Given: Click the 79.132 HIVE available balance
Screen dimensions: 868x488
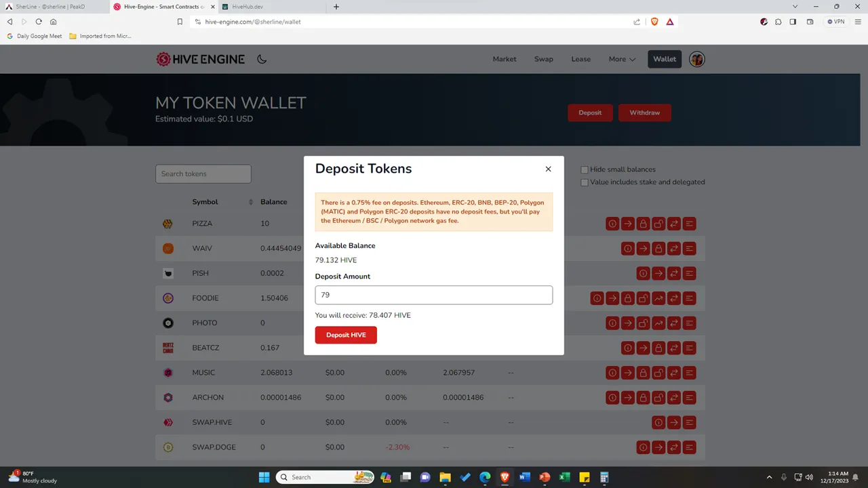Looking at the screenshot, I should tap(336, 260).
